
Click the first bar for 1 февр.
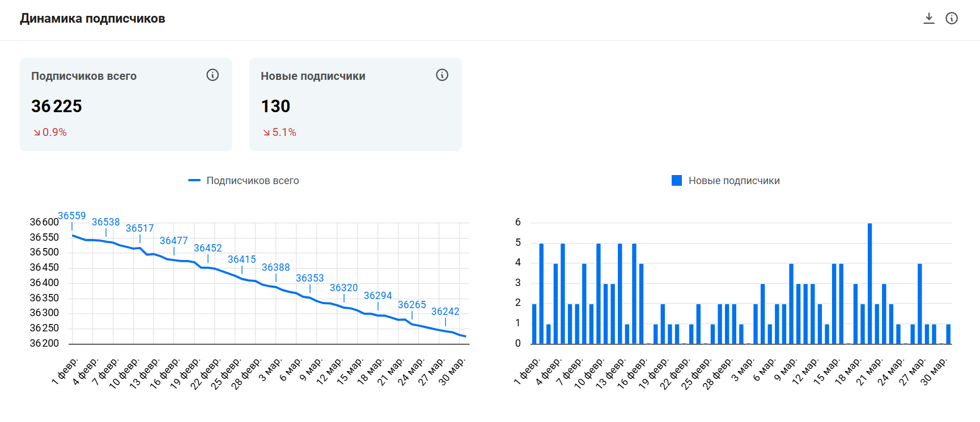click(x=534, y=323)
